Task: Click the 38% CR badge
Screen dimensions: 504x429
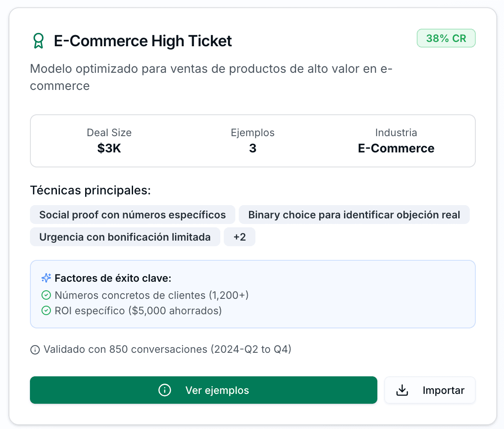Action: pos(446,38)
